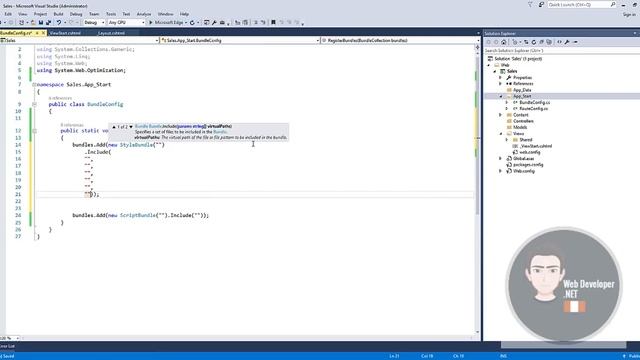Viewport: 640px width, 360px height.
Task: Select RouteConfig.cs in Solution Explorer
Action: (533, 109)
